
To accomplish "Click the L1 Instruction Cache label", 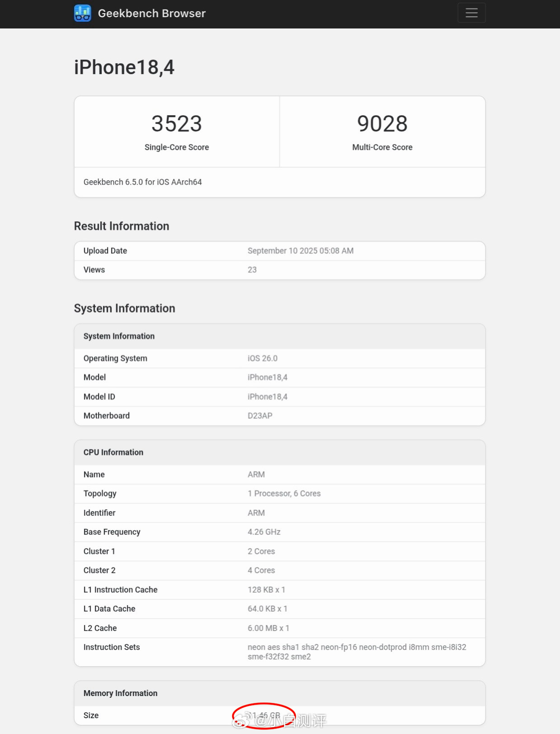I will [121, 590].
